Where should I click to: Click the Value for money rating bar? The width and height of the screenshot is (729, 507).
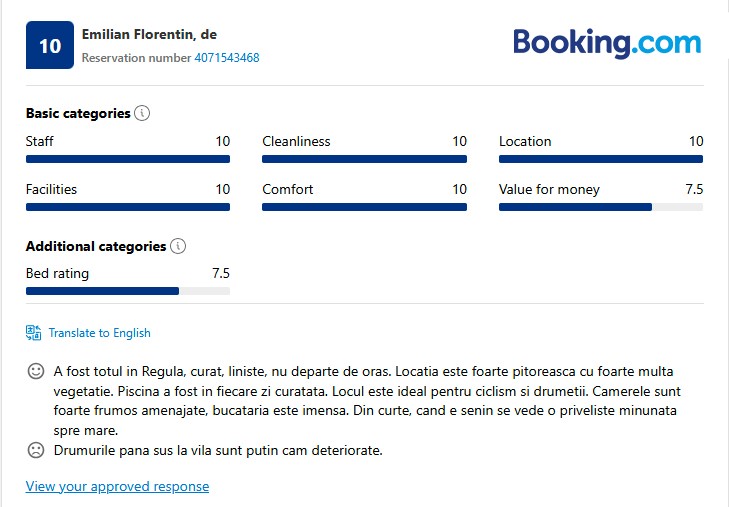point(601,207)
